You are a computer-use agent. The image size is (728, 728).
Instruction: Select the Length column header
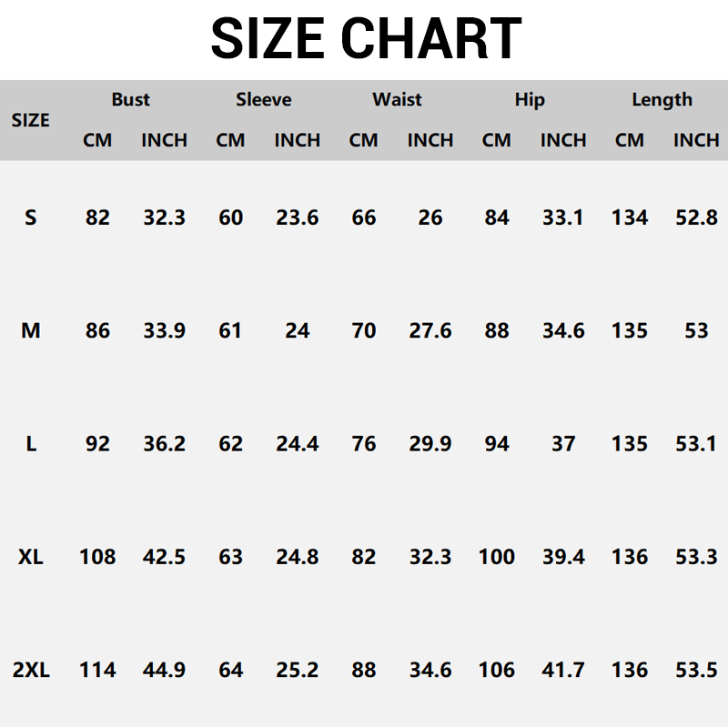point(662,100)
